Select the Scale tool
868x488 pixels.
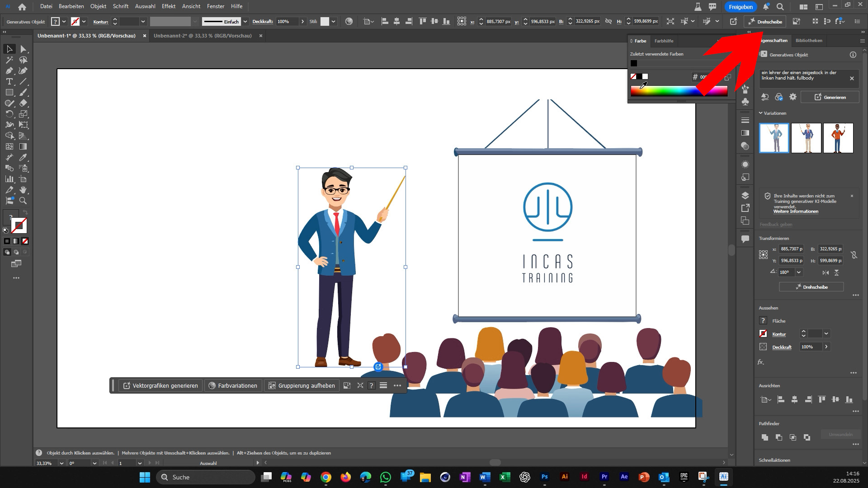24,114
